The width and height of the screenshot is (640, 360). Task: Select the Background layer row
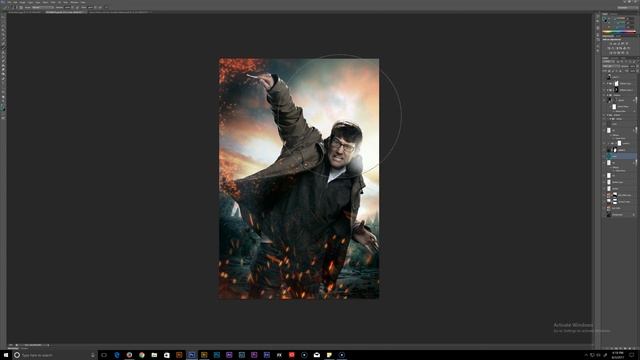click(619, 214)
